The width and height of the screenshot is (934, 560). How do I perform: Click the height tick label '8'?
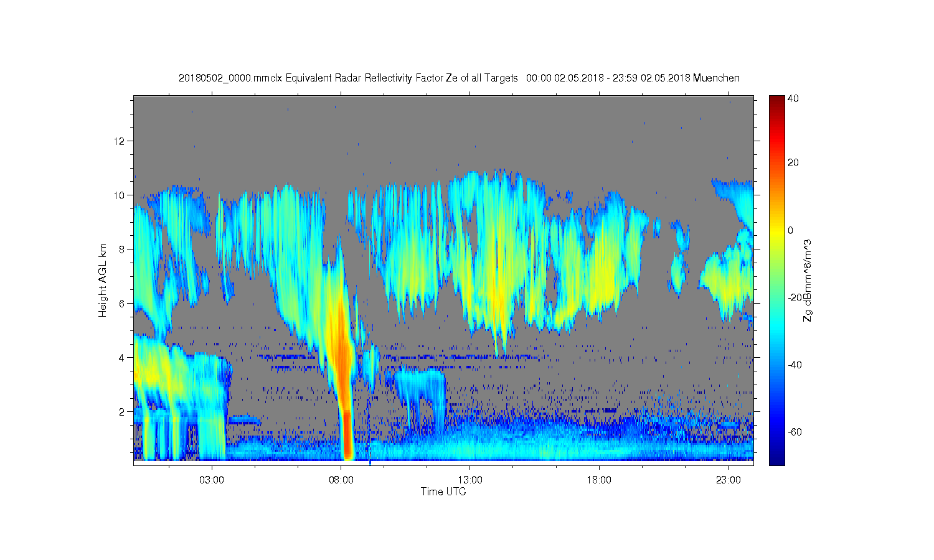(x=121, y=250)
